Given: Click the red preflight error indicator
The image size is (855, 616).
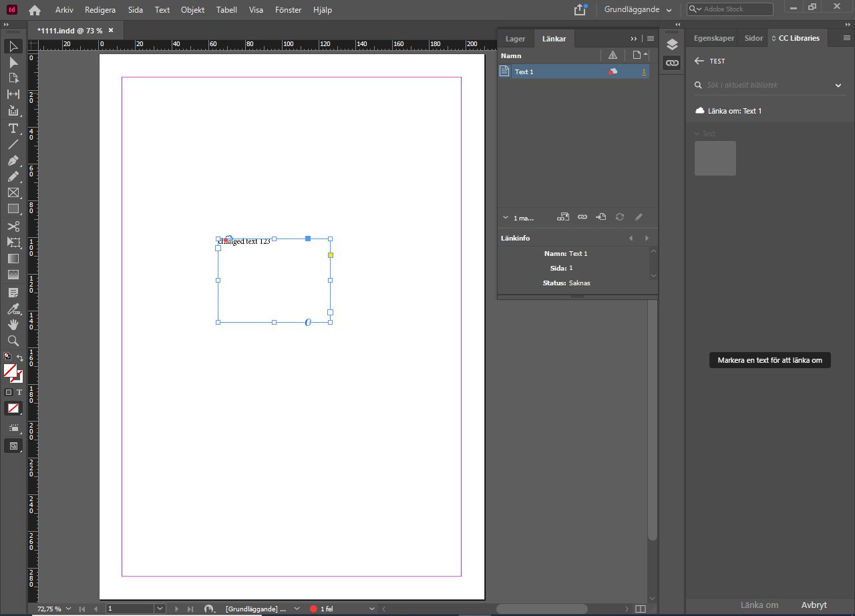Looking at the screenshot, I should [x=314, y=609].
